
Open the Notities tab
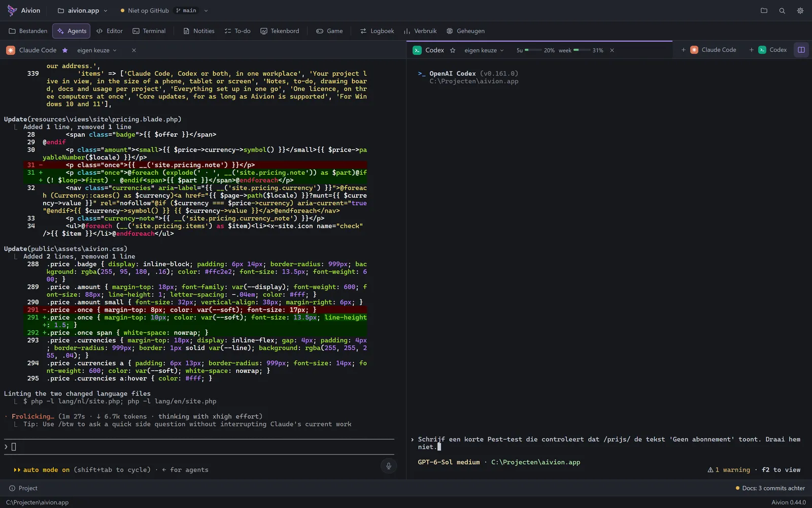[x=199, y=31]
